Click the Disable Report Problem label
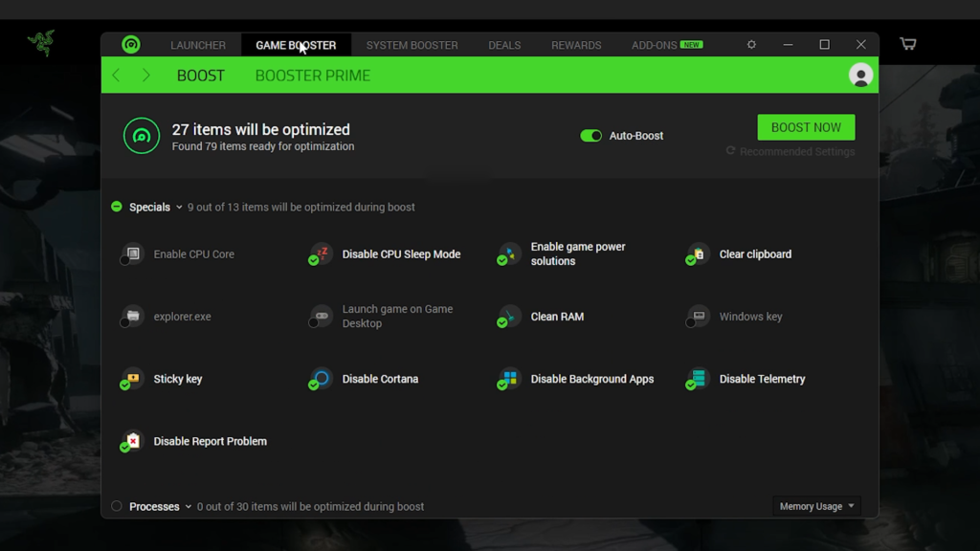 click(x=210, y=442)
